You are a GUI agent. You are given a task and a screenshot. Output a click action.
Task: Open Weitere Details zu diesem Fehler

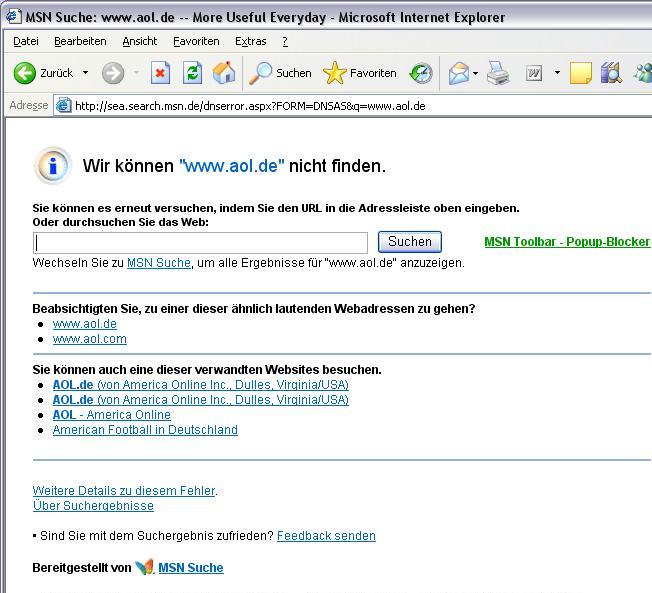tap(124, 491)
